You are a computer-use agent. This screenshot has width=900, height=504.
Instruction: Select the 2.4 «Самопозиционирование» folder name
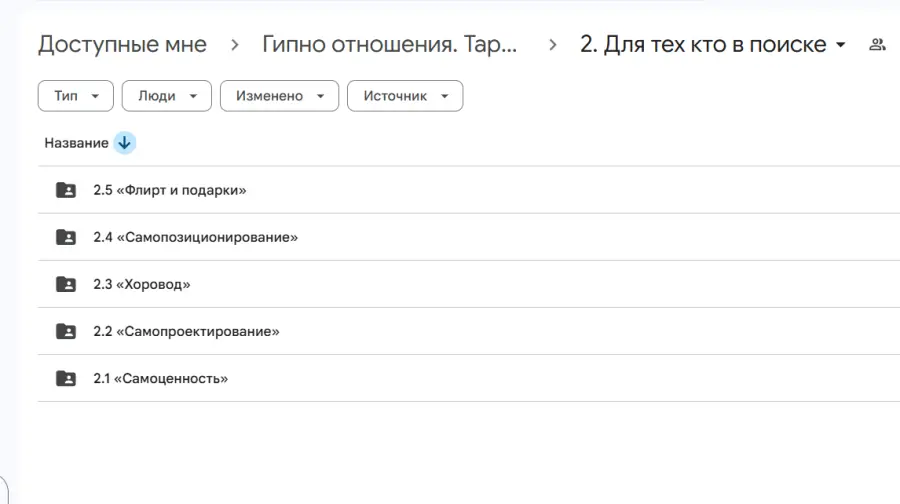pos(196,237)
